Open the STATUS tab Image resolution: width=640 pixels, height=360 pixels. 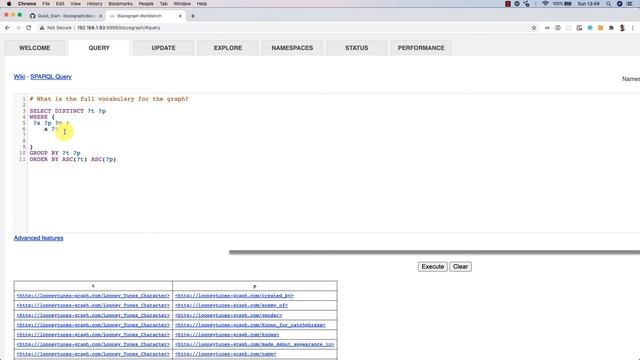coord(357,48)
